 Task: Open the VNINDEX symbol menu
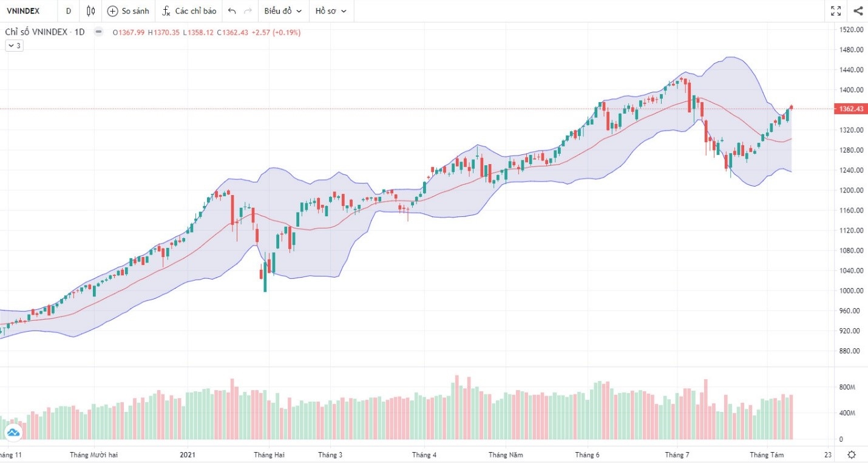[23, 10]
